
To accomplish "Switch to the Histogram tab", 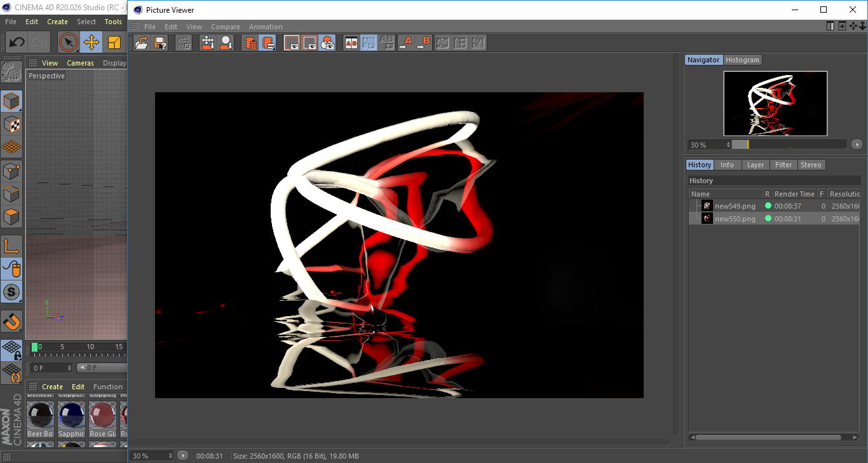I will 742,60.
